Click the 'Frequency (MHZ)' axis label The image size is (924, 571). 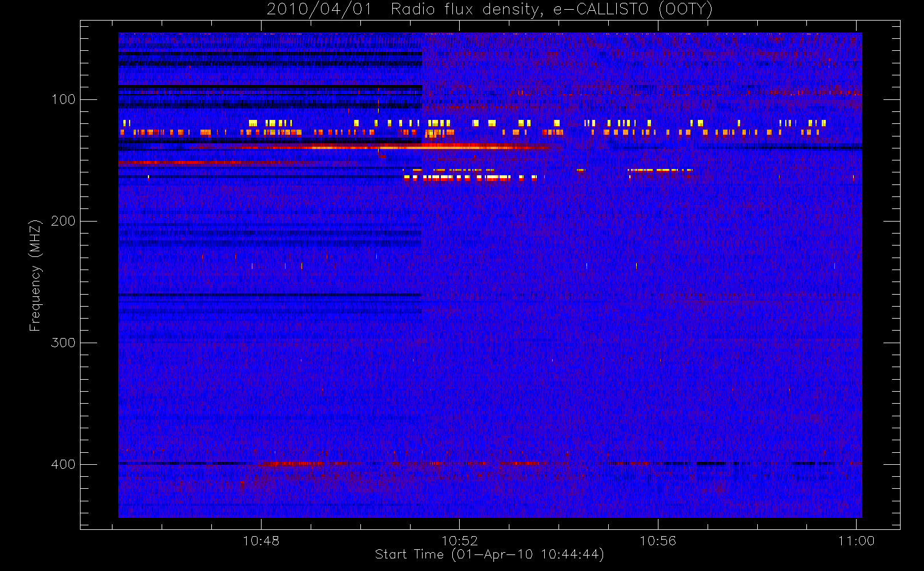point(35,275)
